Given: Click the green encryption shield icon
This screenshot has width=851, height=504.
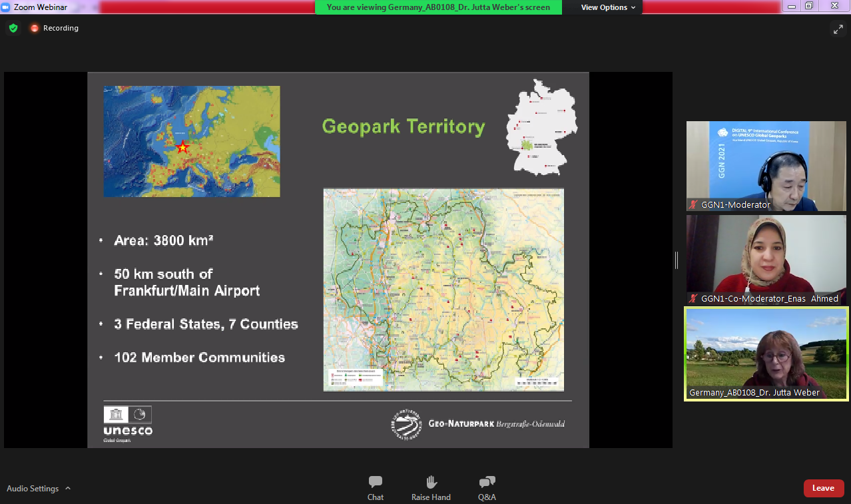Looking at the screenshot, I should tap(13, 28).
